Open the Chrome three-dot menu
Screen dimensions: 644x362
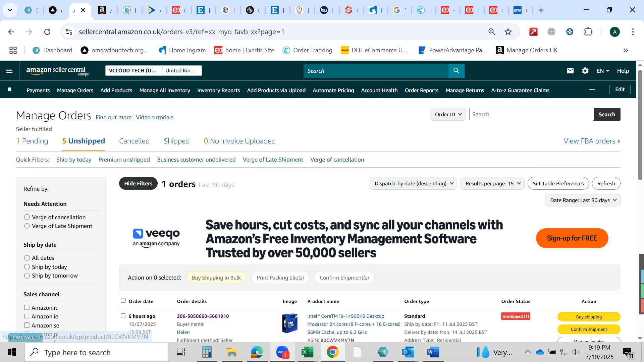point(633,32)
